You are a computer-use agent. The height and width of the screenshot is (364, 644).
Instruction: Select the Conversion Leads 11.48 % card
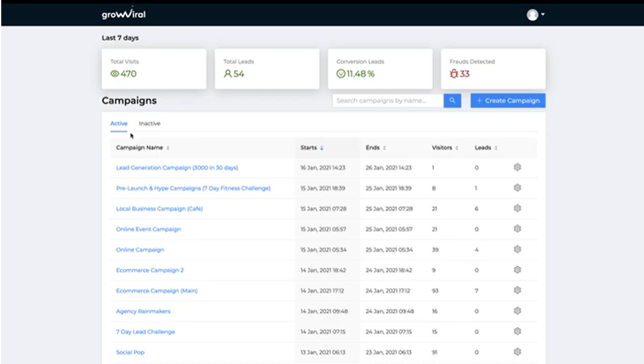pos(380,69)
